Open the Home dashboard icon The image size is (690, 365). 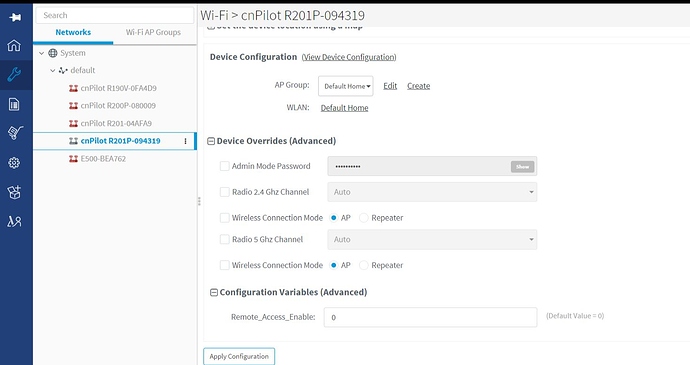coord(14,45)
